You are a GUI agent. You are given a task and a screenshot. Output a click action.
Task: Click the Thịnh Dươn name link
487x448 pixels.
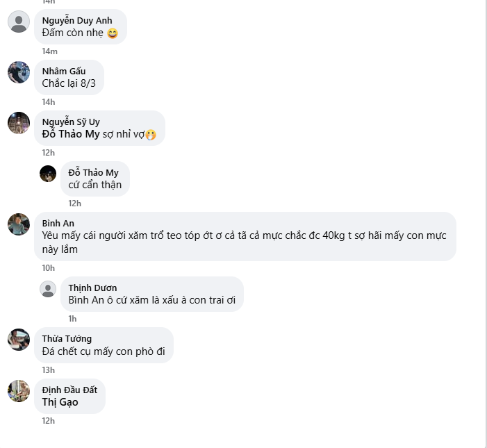(92, 288)
